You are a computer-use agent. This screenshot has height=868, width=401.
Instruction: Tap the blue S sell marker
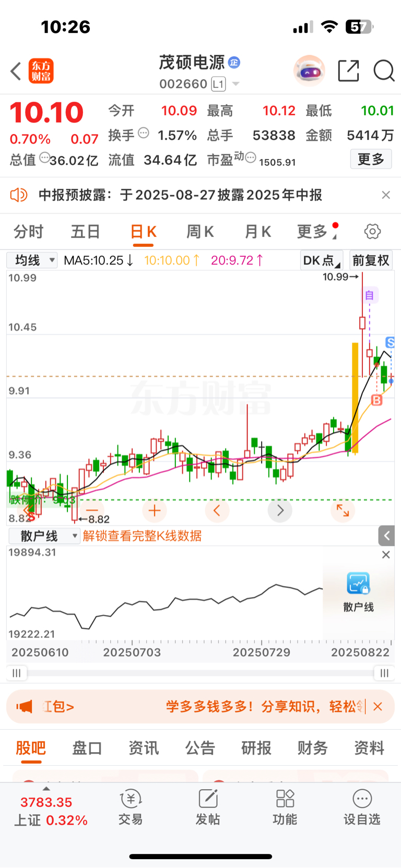coord(390,342)
